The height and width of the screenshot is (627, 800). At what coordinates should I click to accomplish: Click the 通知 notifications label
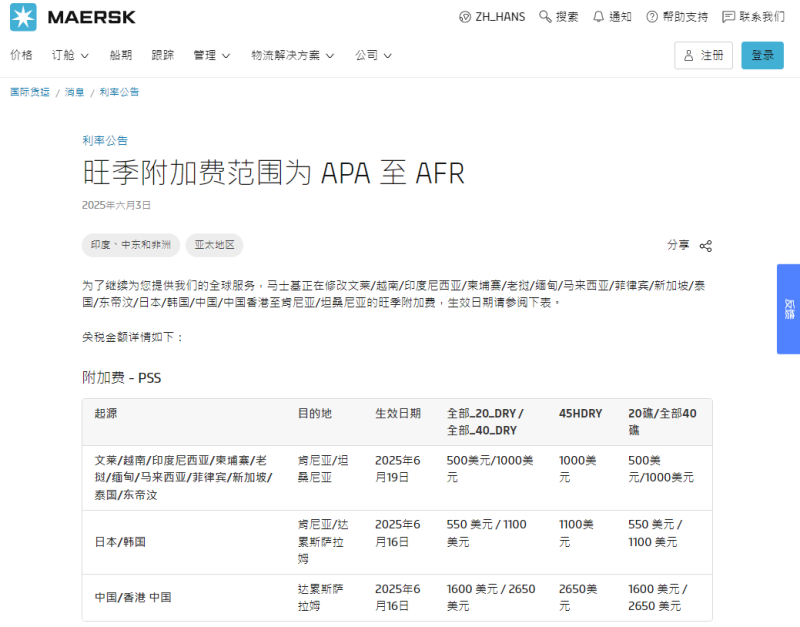click(x=620, y=17)
